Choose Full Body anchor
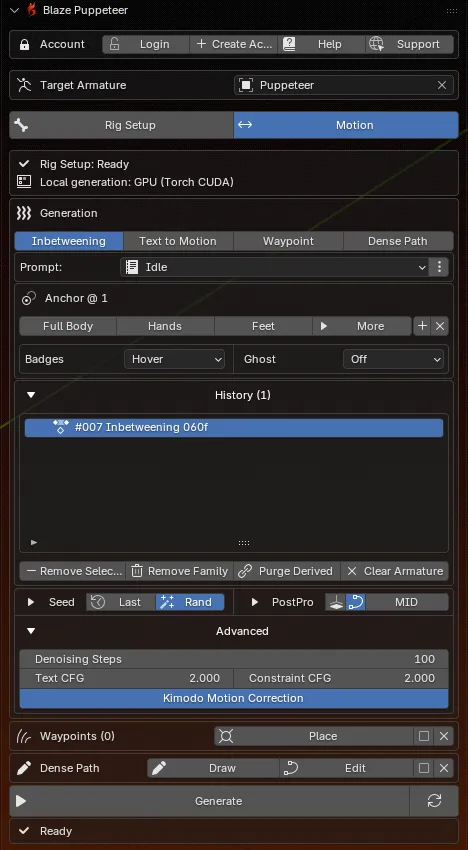Screen dimensions: 468x850 [x=68, y=326]
